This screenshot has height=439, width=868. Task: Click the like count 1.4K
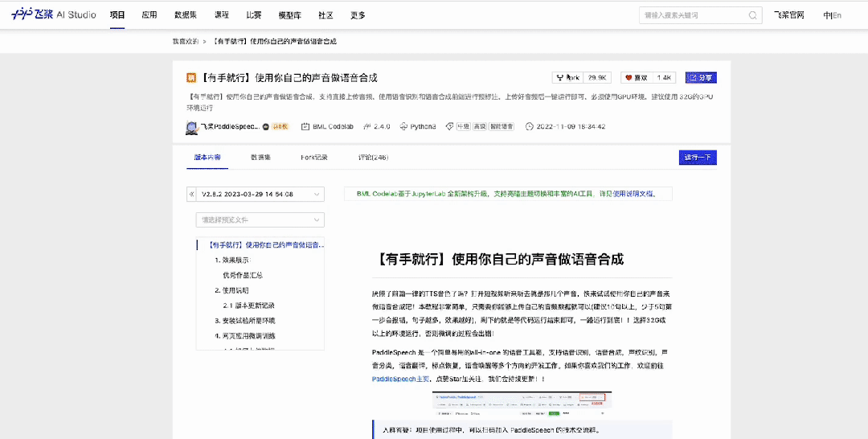[x=664, y=78]
